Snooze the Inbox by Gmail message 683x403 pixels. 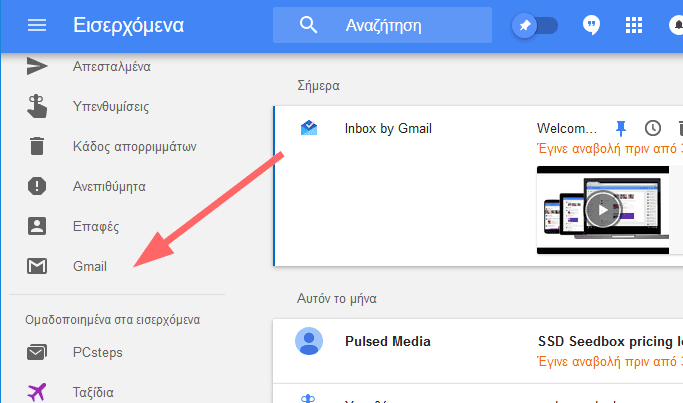pos(653,128)
